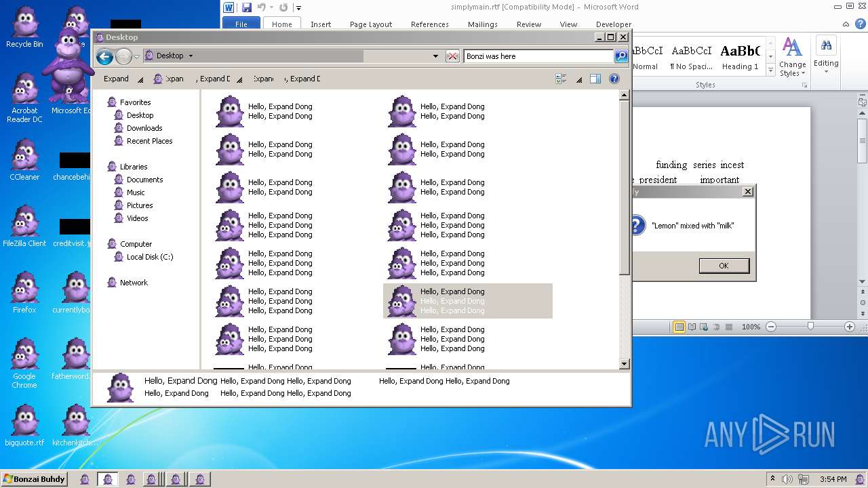Viewport: 868px width, 488px height.
Task: Open the Styles pane dialog launcher
Action: tap(805, 85)
